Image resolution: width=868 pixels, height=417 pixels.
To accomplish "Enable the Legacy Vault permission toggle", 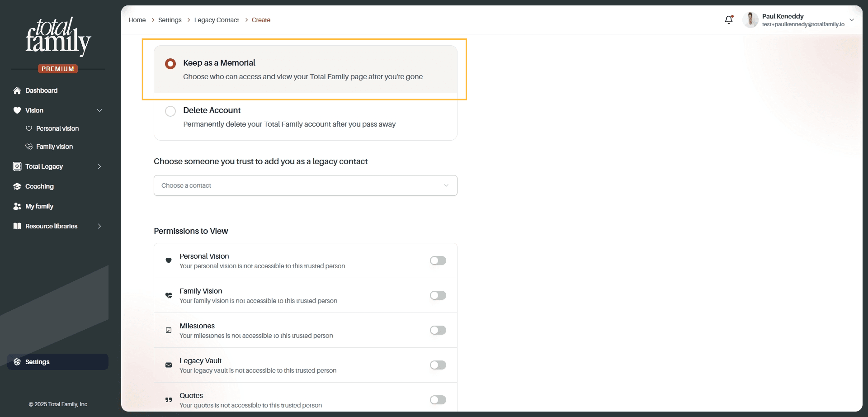I will pyautogui.click(x=438, y=365).
